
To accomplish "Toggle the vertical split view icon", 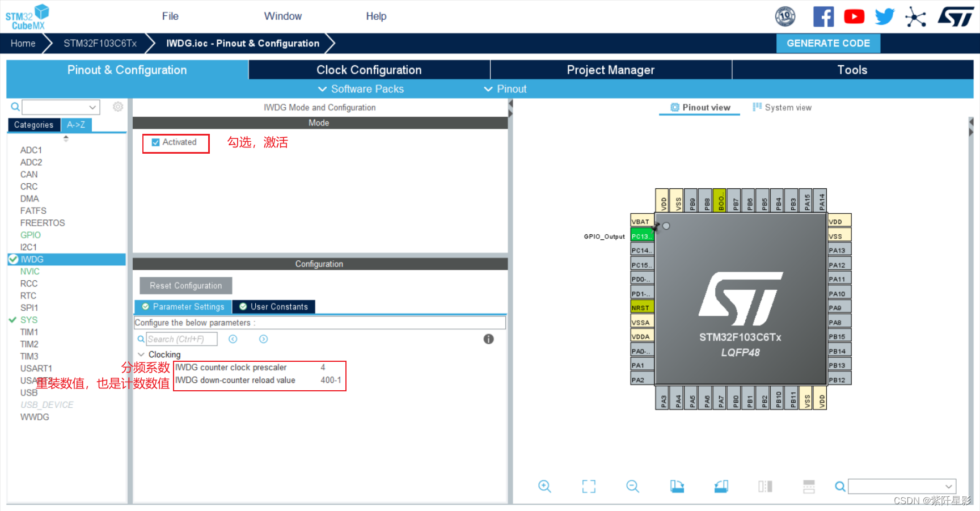I will click(x=765, y=486).
